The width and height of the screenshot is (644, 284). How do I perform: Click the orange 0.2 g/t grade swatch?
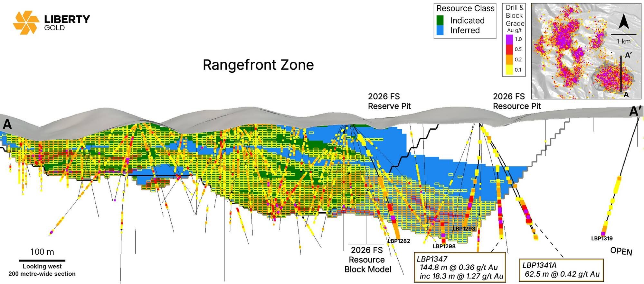pyautogui.click(x=509, y=60)
